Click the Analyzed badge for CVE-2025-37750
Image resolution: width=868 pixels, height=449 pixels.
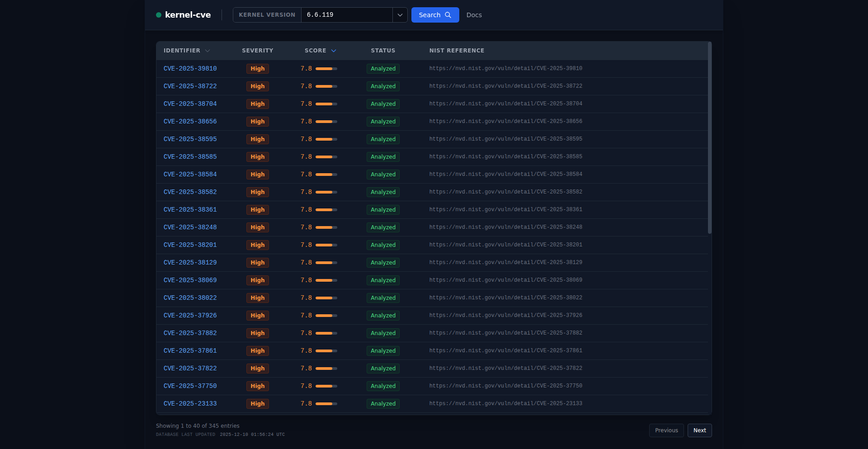click(x=382, y=386)
